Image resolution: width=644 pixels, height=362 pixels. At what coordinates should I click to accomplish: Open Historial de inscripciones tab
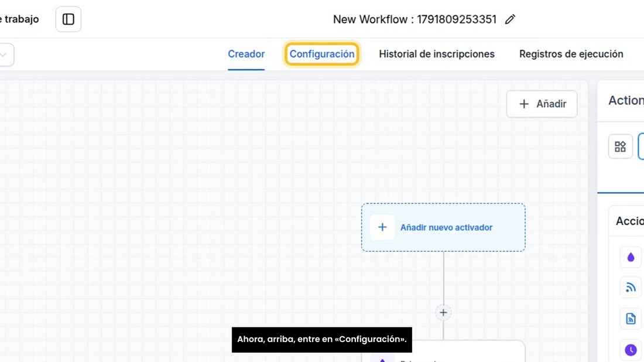437,54
